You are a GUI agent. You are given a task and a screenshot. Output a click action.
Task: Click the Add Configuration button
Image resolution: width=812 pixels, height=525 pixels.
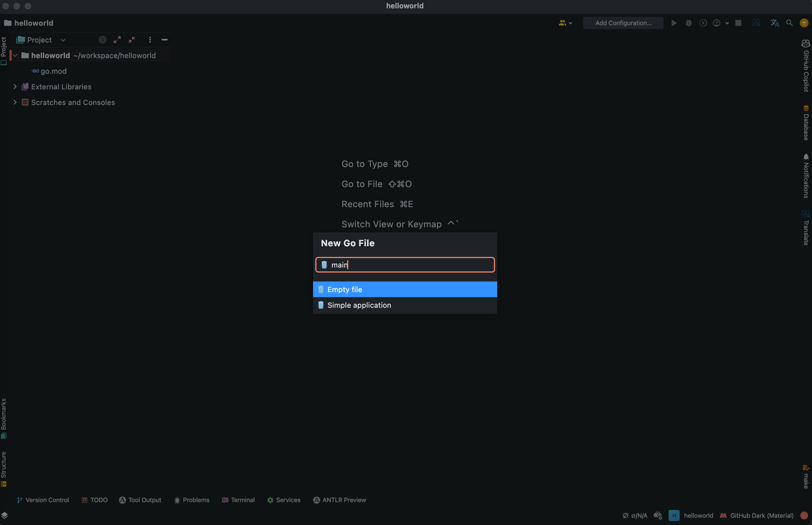(x=623, y=23)
